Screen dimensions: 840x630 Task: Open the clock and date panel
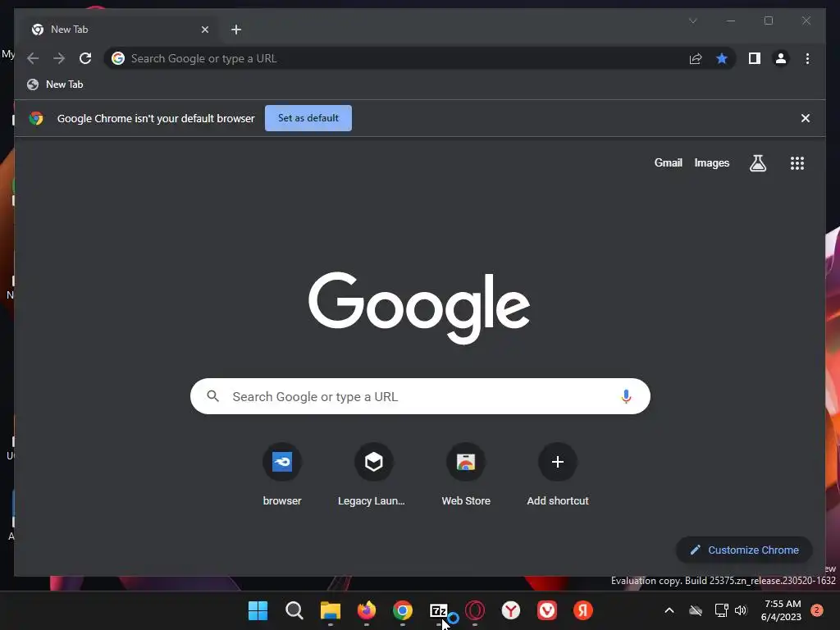pyautogui.click(x=782, y=610)
